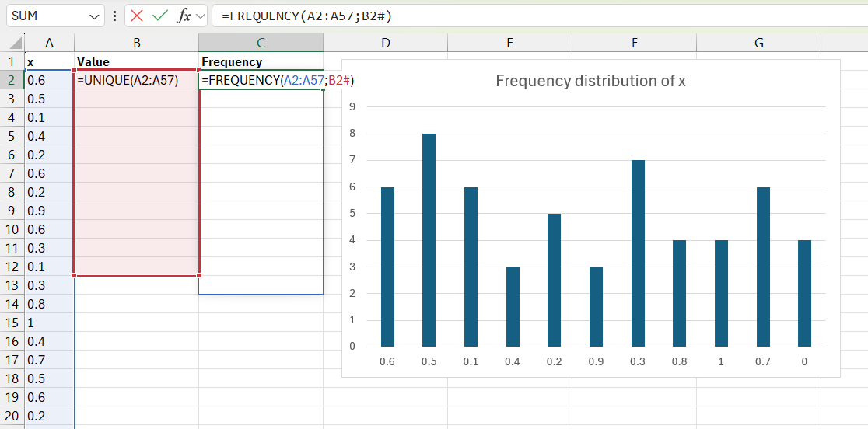Click the Value header cell B1

(136, 62)
